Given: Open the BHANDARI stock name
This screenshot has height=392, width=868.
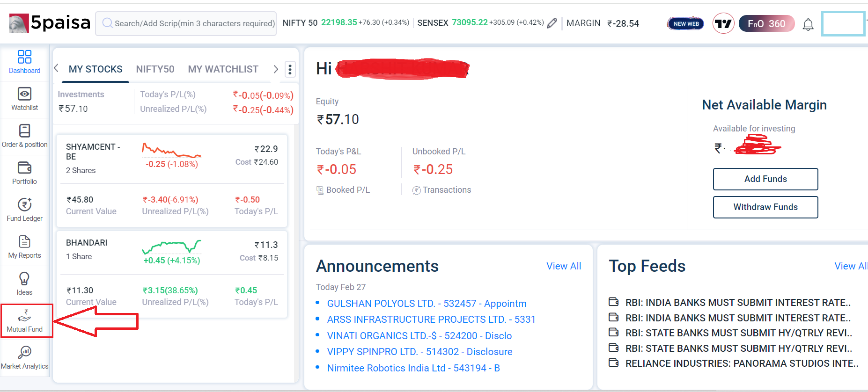Looking at the screenshot, I should (x=87, y=243).
